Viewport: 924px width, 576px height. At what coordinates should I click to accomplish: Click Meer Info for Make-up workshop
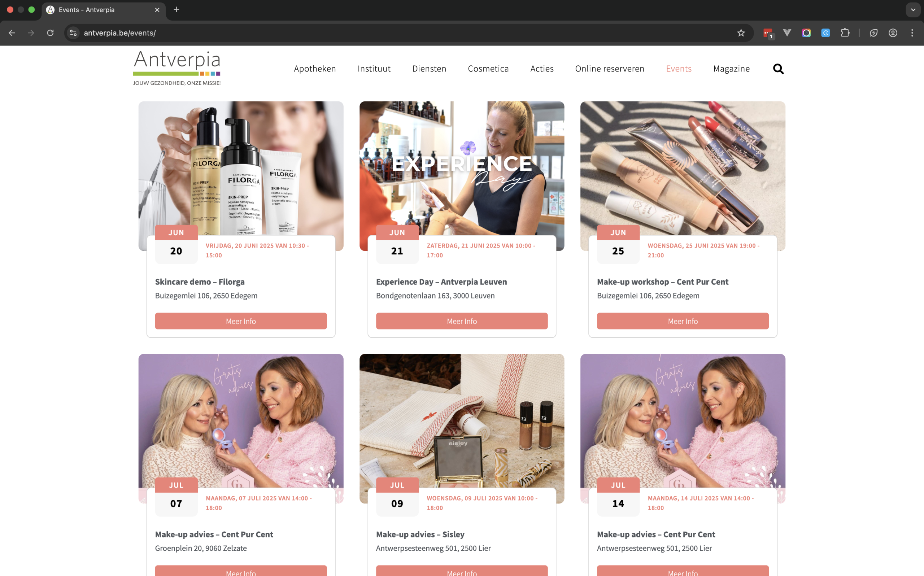[x=683, y=321]
